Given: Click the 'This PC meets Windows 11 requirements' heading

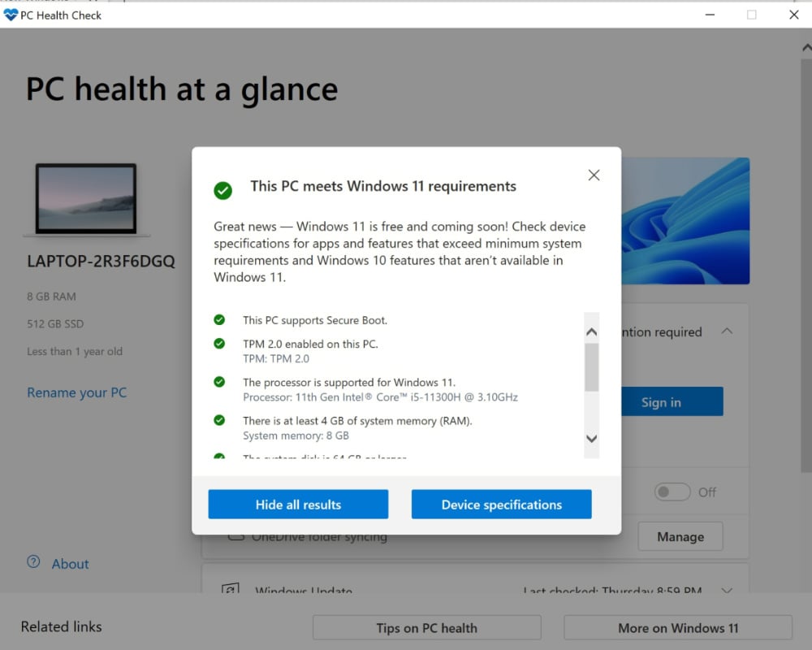Looking at the screenshot, I should [383, 186].
